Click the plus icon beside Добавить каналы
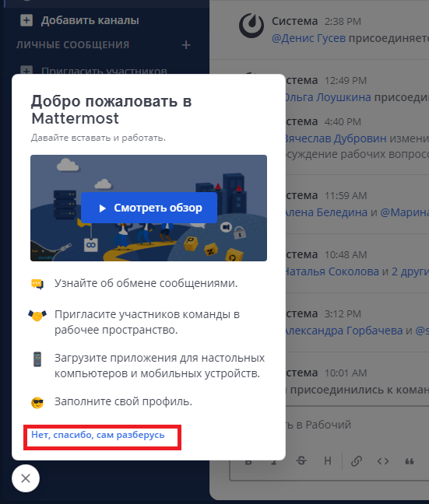 coord(26,20)
